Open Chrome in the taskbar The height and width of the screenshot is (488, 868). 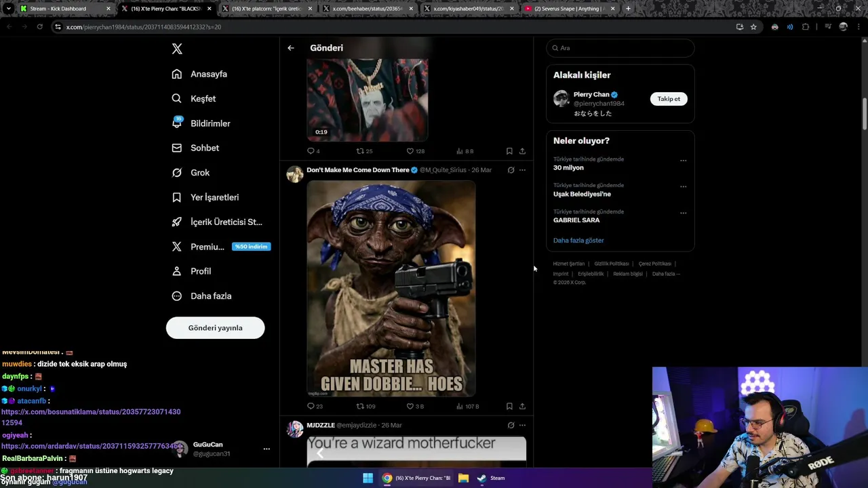coord(415,478)
